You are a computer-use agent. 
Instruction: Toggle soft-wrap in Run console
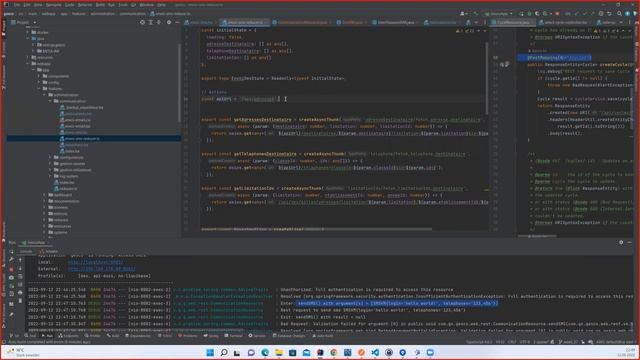click(x=20, y=277)
